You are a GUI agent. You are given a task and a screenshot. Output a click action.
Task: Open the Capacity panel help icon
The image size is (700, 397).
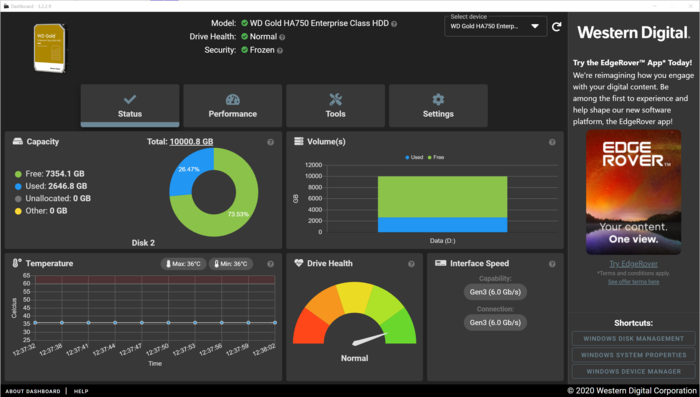(271, 142)
